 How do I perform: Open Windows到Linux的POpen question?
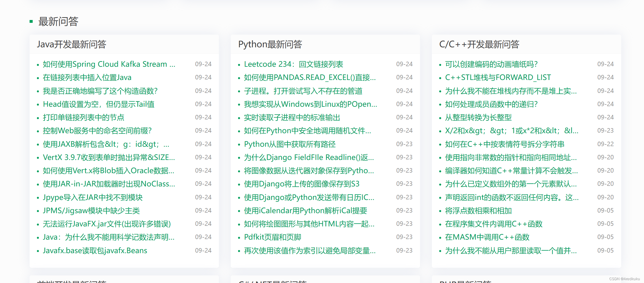point(310,104)
